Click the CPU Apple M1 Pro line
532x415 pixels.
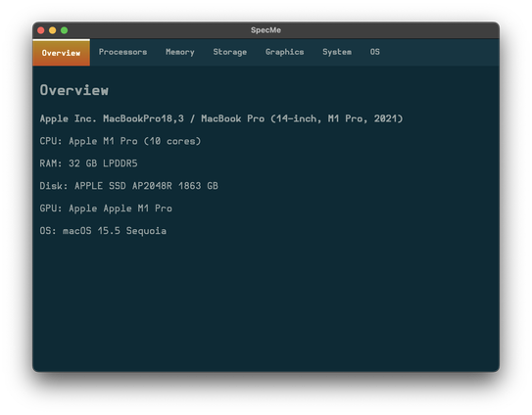(x=121, y=141)
